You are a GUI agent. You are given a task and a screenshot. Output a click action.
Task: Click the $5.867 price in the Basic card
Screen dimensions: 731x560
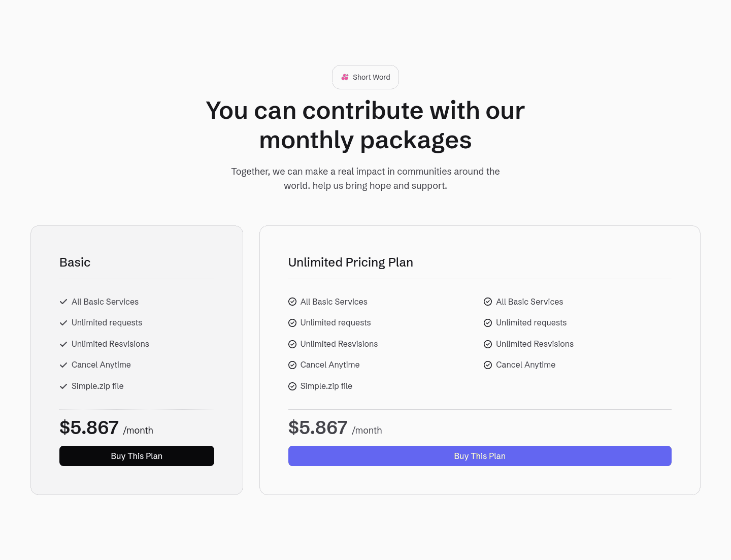pos(89,427)
